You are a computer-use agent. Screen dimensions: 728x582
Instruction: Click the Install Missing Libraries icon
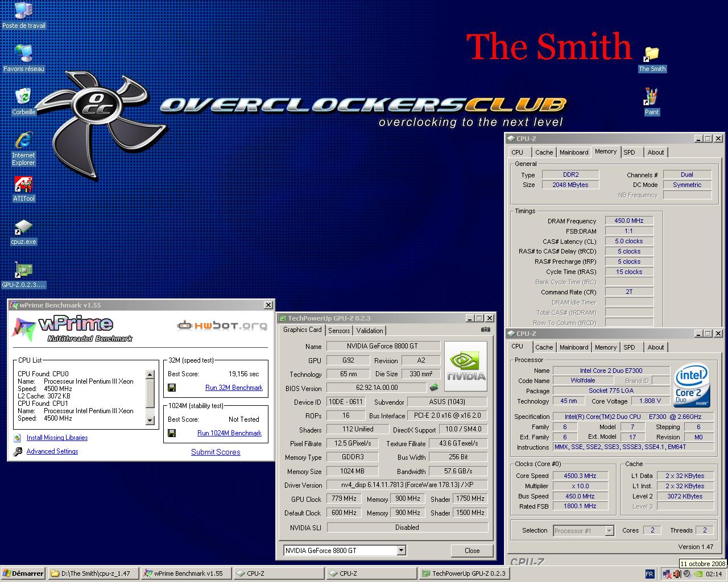(17, 438)
